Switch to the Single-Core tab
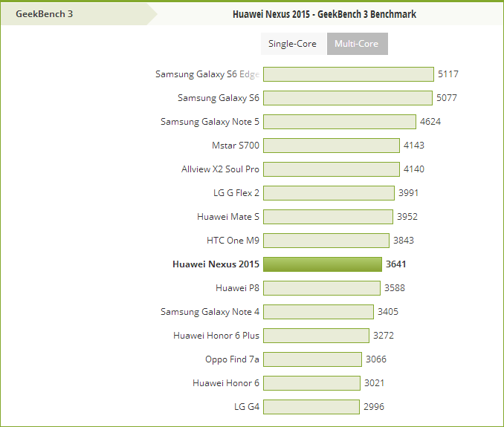This screenshot has width=504, height=427. tap(294, 44)
